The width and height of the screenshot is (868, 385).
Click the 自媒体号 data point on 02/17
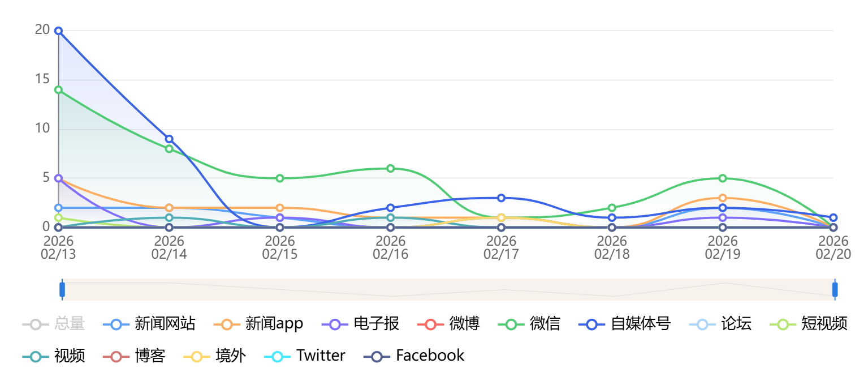[501, 198]
